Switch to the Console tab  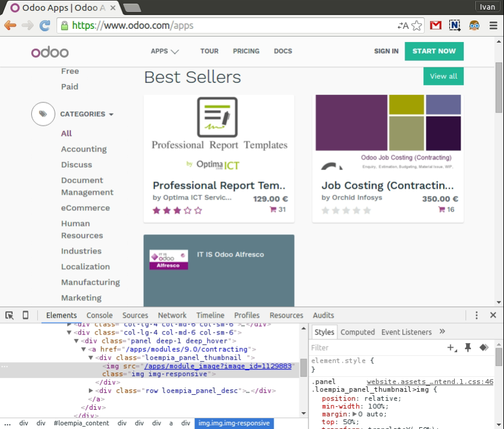[100, 315]
